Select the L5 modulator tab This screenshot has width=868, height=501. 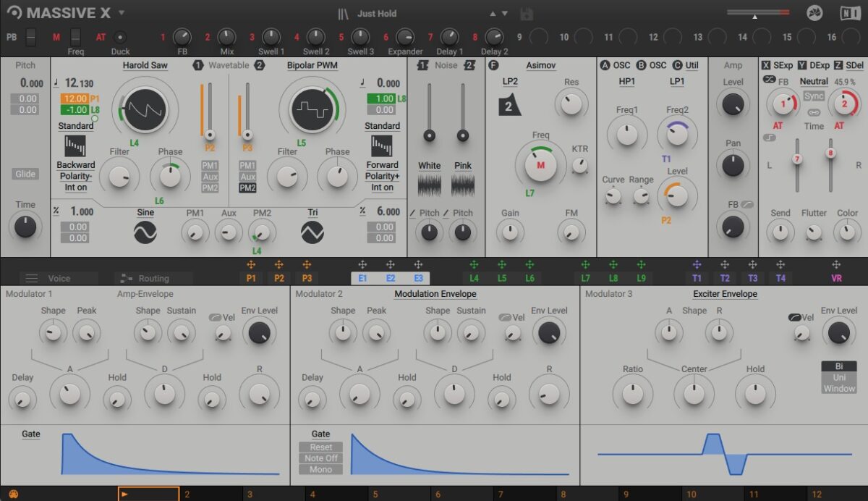pos(502,278)
